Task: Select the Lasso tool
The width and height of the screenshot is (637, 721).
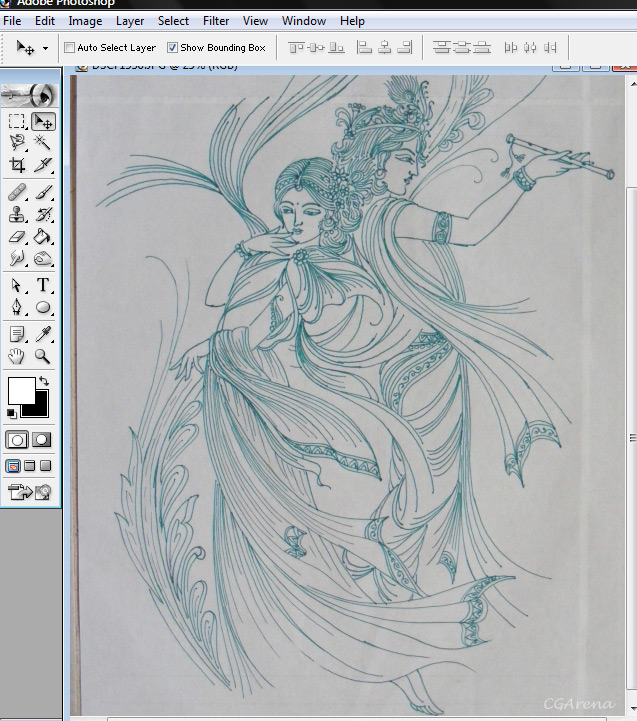Action: coord(17,143)
